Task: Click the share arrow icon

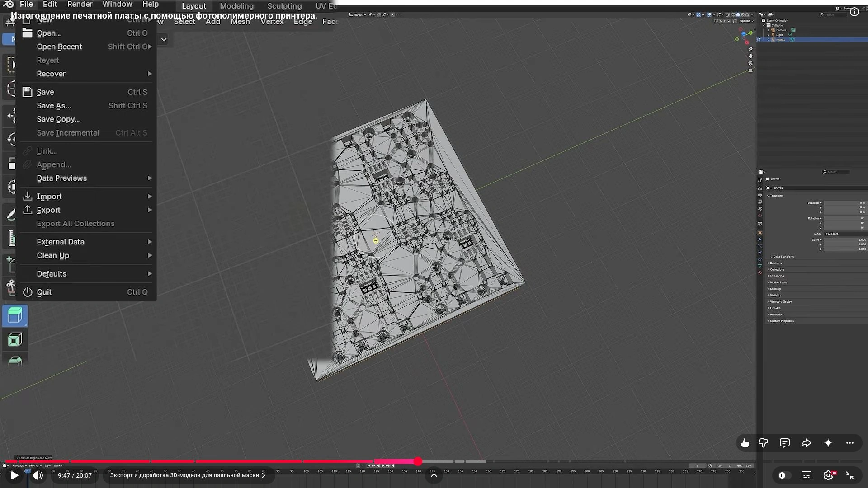Action: [x=806, y=443]
